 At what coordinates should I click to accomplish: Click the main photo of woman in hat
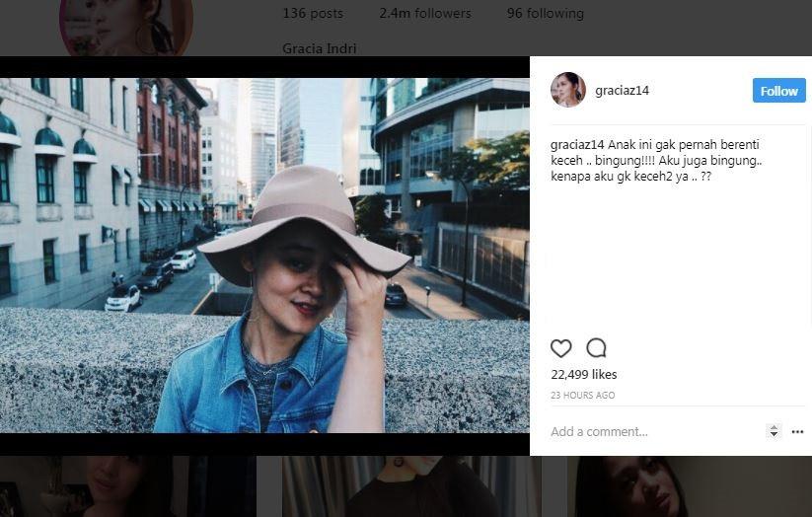tap(264, 255)
